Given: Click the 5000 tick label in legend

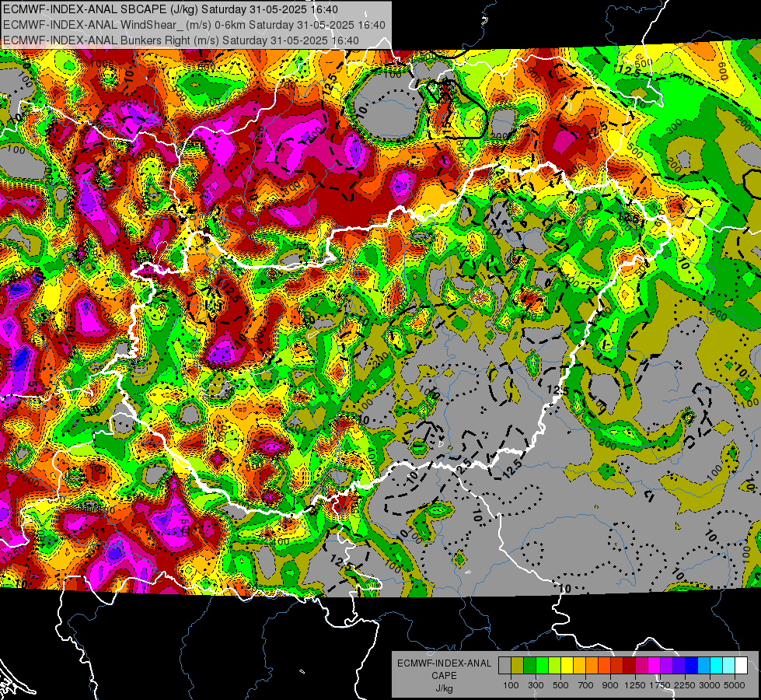Looking at the screenshot, I should tap(734, 685).
